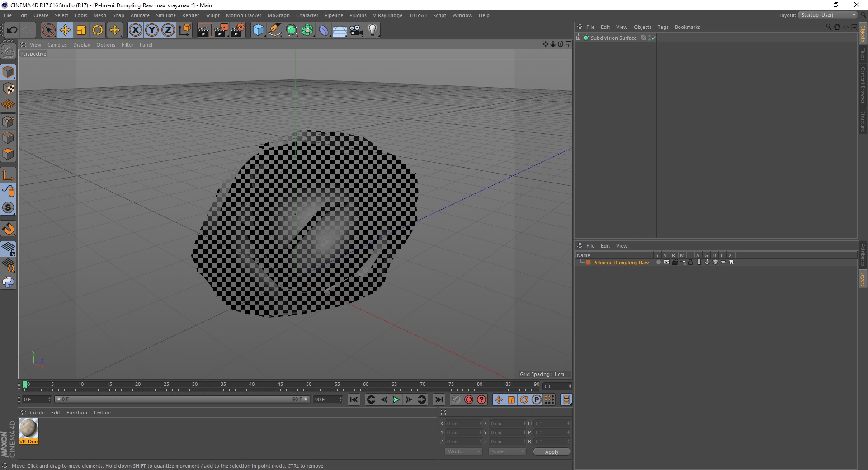Toggle Y axis lock
Viewport: 868px width, 470px height.
[152, 30]
